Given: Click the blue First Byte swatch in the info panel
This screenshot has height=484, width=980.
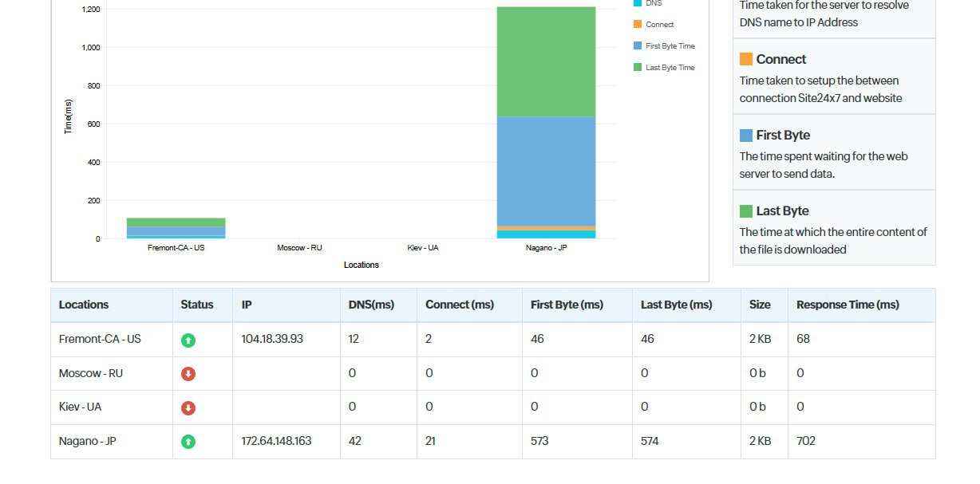Looking at the screenshot, I should (746, 135).
